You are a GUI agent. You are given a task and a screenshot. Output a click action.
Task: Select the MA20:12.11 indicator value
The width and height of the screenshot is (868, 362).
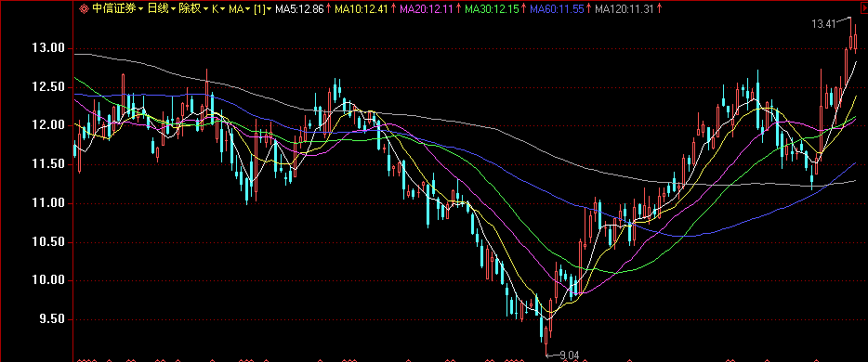pyautogui.click(x=426, y=9)
